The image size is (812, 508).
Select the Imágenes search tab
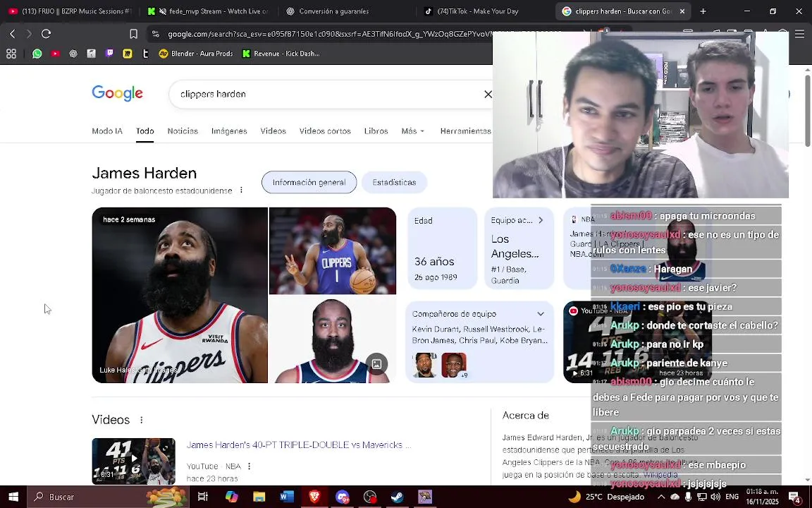pos(229,131)
